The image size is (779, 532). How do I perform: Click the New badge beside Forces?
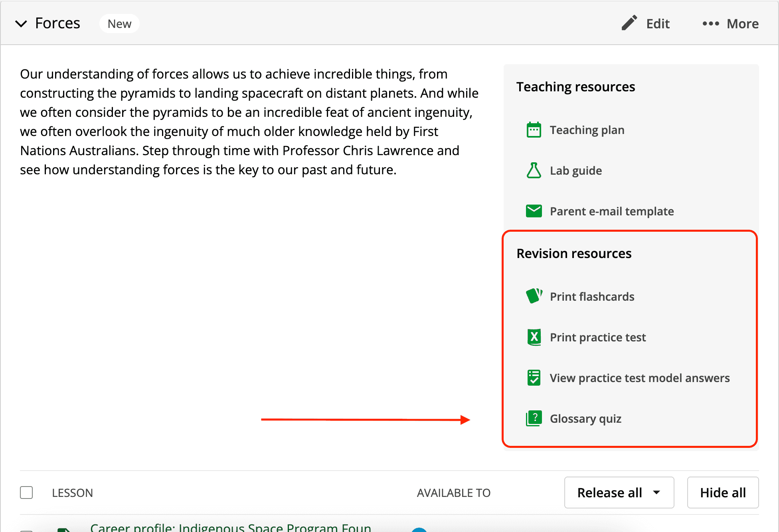pyautogui.click(x=119, y=24)
